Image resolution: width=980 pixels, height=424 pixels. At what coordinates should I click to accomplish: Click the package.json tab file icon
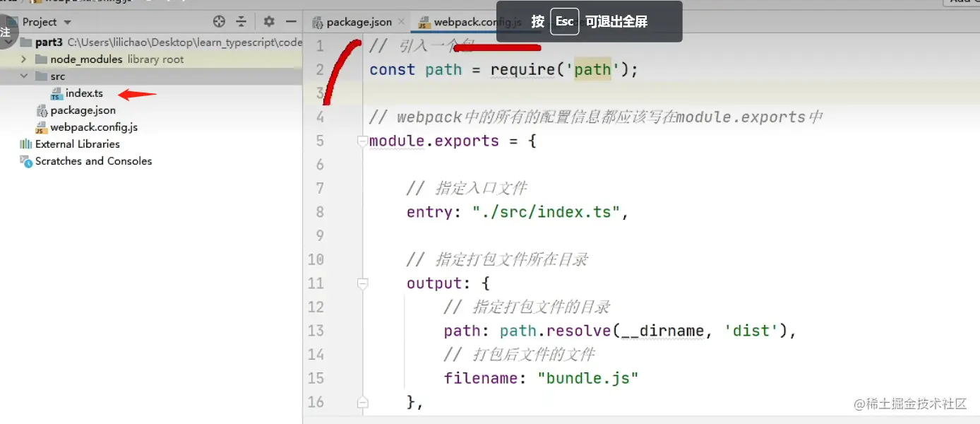click(x=318, y=22)
